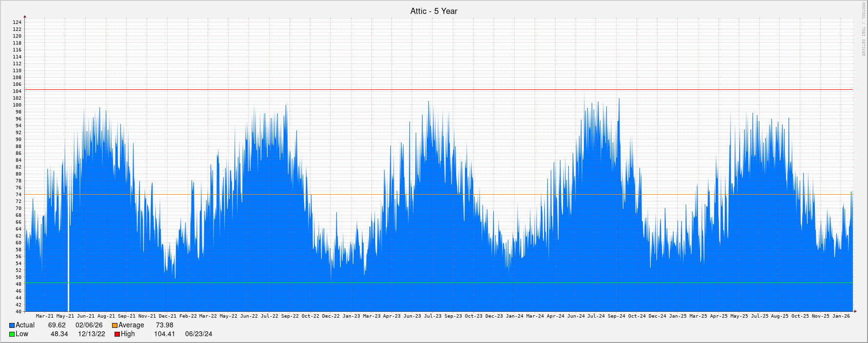Screen dimensions: 868x343
Task: Click the high date 06/23/24
Action: [x=198, y=334]
